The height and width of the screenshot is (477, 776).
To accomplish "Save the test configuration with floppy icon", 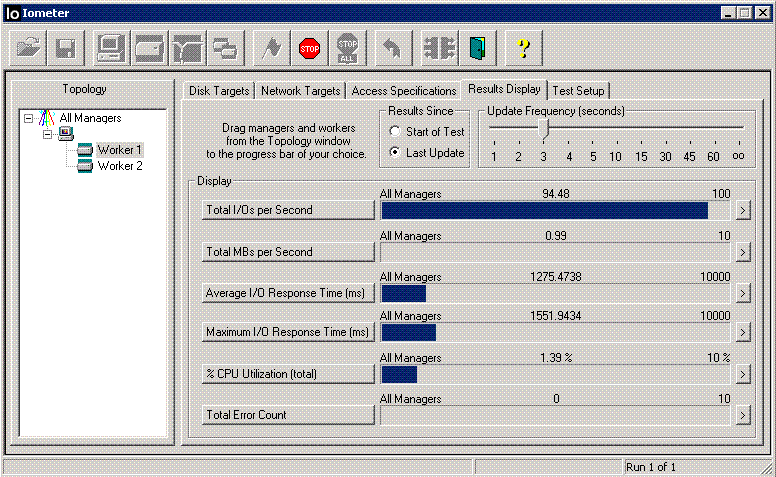I will [x=66, y=48].
